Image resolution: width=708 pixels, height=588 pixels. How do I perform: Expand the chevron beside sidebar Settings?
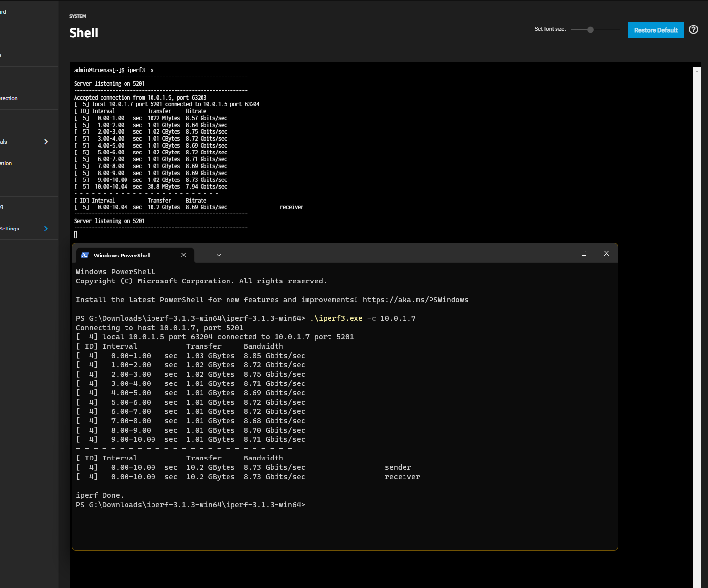(46, 229)
